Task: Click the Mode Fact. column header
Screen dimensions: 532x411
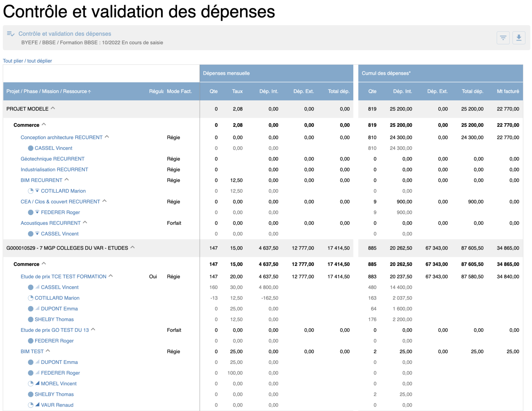Action: click(x=179, y=91)
